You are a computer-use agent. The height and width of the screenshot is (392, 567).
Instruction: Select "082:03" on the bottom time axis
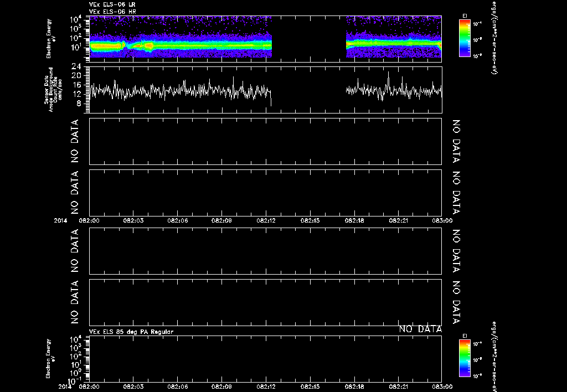[133, 386]
